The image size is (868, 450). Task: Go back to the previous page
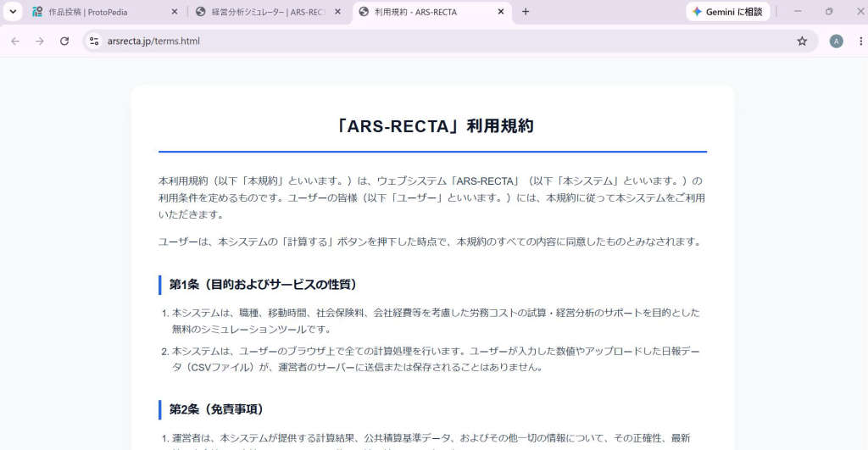(x=15, y=41)
